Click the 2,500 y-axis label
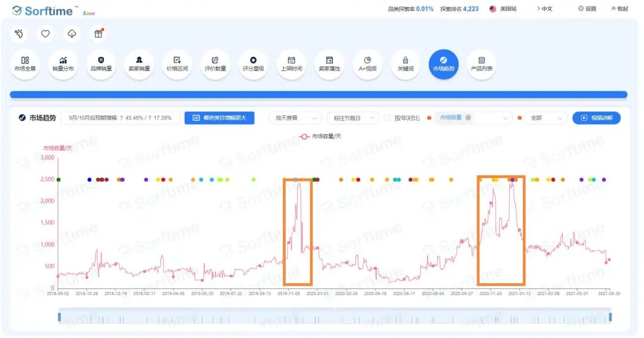Image resolution: width=644 pixels, height=338 pixels. (47, 179)
